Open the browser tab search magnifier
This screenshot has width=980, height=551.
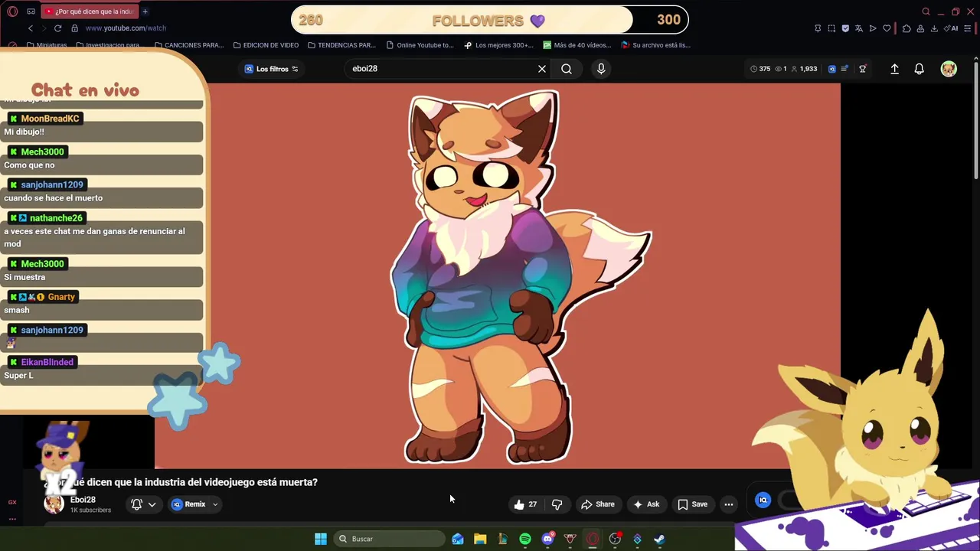[x=926, y=11]
